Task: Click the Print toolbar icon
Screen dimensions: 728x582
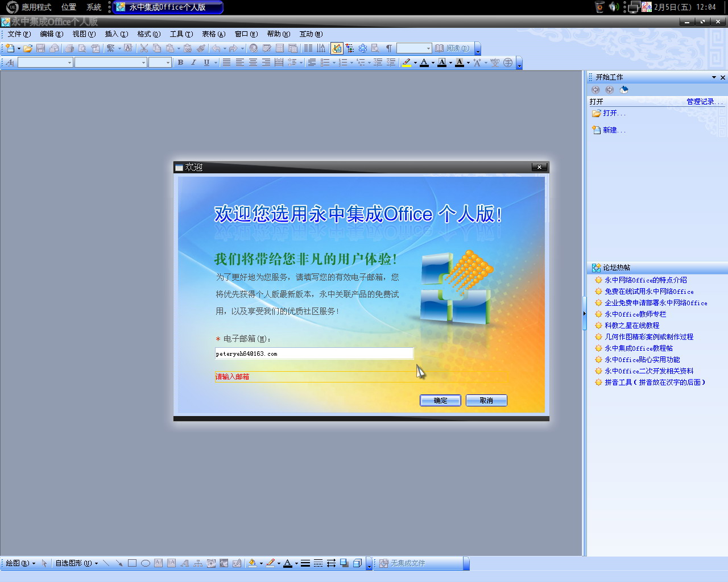Action: (x=69, y=48)
